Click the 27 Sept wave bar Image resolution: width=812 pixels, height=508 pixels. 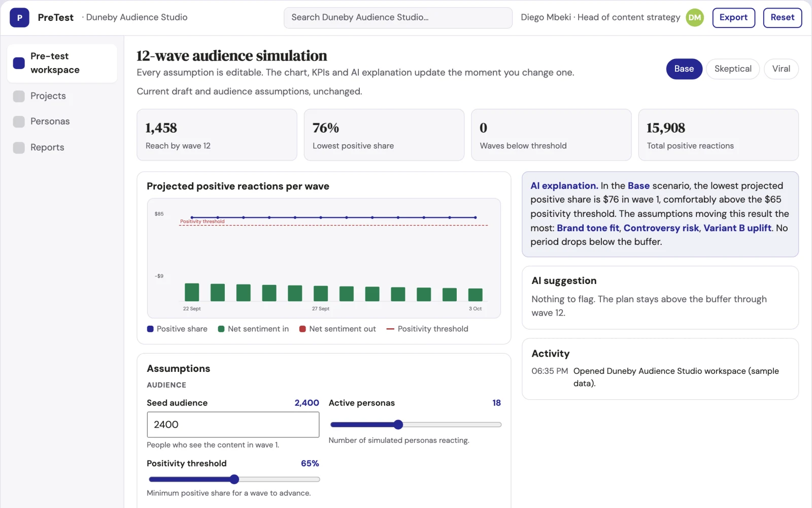coord(321,294)
